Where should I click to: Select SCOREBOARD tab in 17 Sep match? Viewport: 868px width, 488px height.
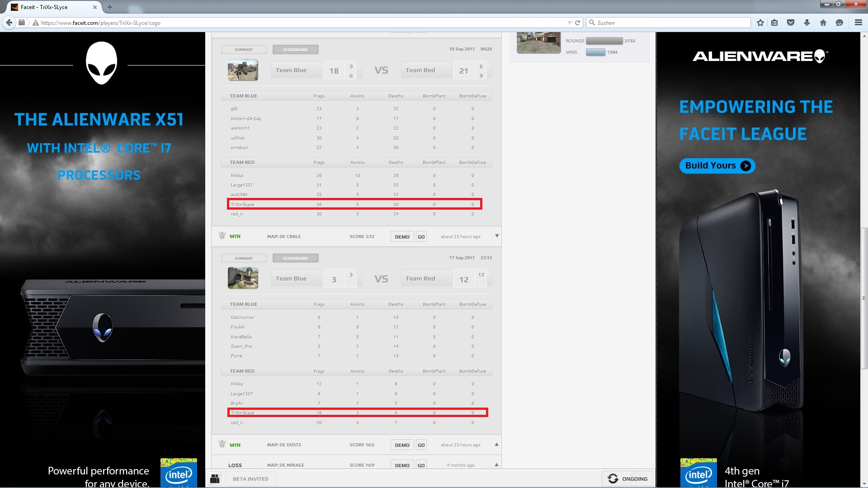click(x=295, y=258)
